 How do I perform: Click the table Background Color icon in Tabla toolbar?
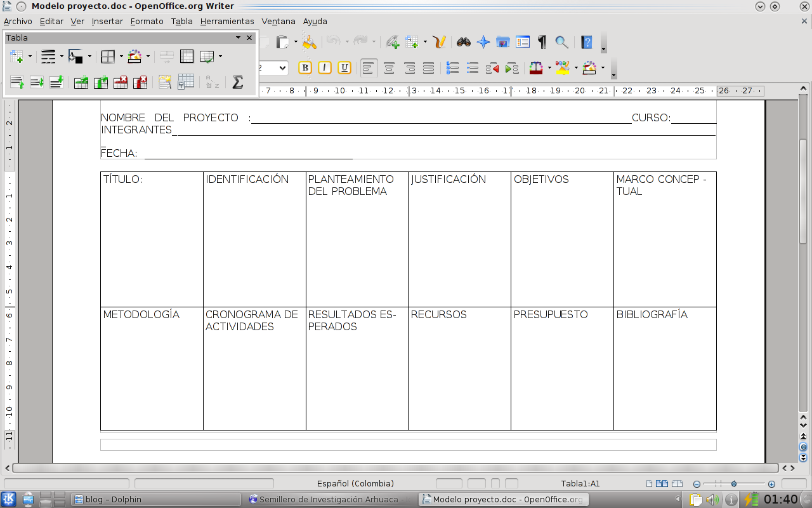point(134,57)
